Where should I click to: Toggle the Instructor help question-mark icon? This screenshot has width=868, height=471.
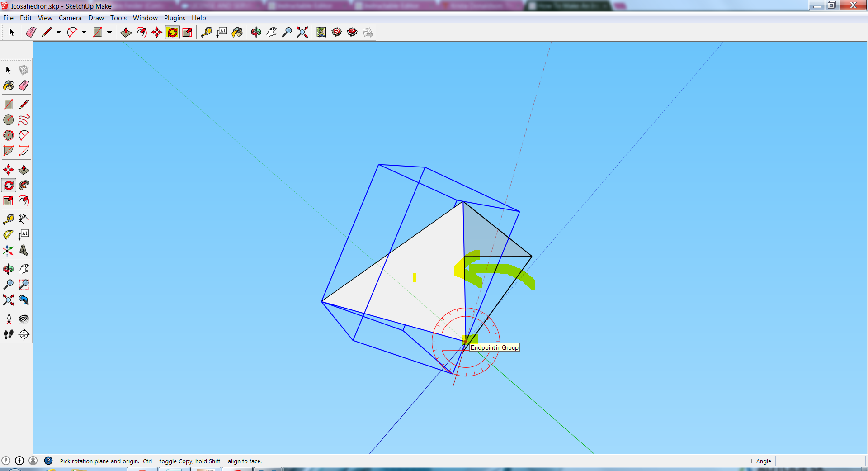(48, 461)
